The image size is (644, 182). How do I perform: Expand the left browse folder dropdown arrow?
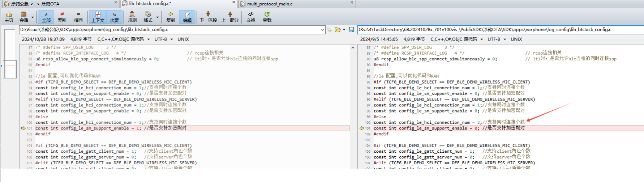pos(344,30)
